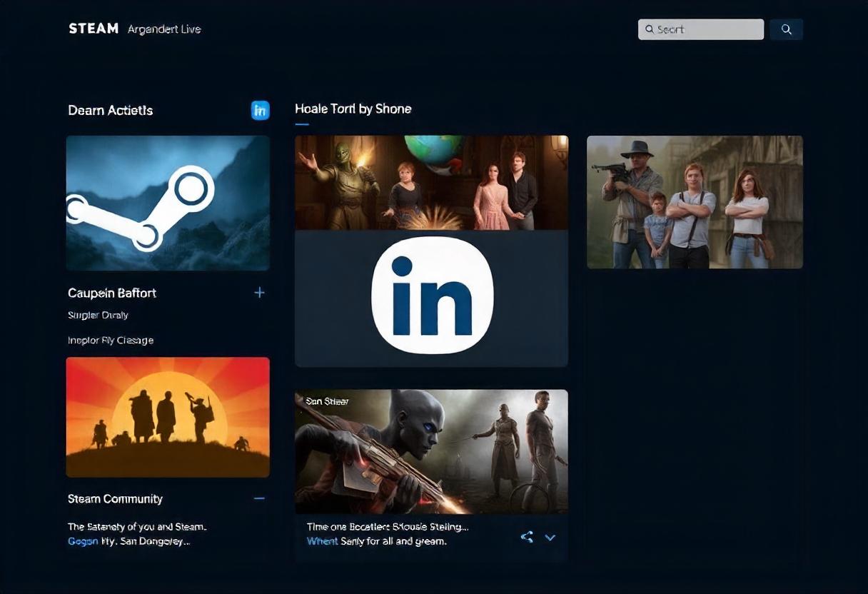The image size is (868, 594).
Task: Click the STEAM logo in header
Action: 94,29
